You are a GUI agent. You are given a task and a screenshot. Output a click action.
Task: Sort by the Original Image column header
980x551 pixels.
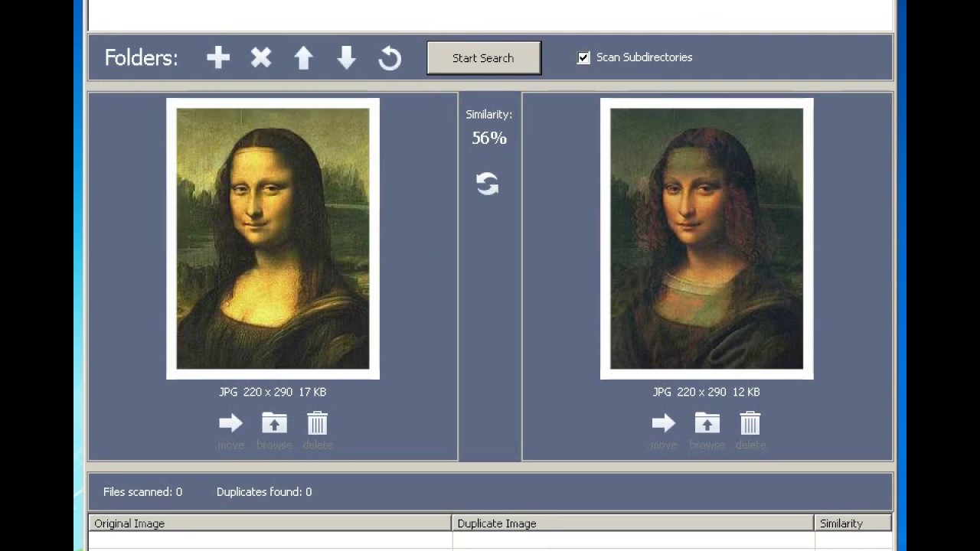tap(270, 523)
